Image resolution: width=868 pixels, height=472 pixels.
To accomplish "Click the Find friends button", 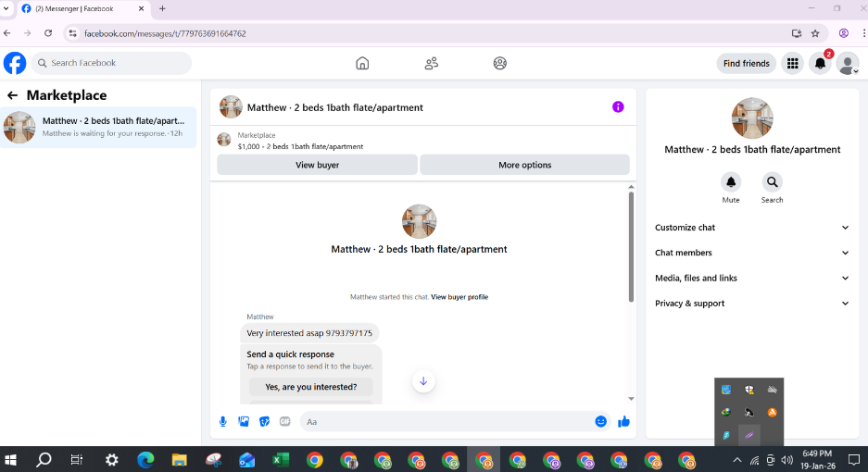I will 747,64.
